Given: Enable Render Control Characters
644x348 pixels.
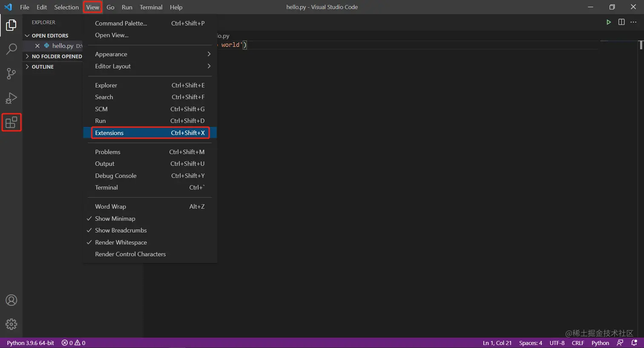Looking at the screenshot, I should pos(150,254).
